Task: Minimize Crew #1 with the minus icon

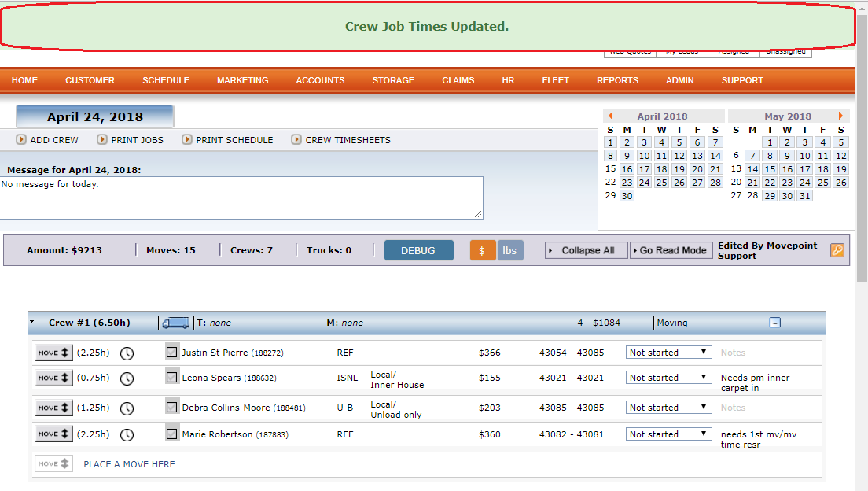Action: [x=775, y=323]
